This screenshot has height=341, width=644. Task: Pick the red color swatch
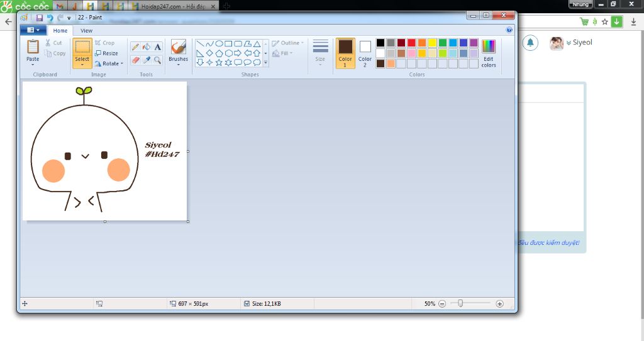411,43
